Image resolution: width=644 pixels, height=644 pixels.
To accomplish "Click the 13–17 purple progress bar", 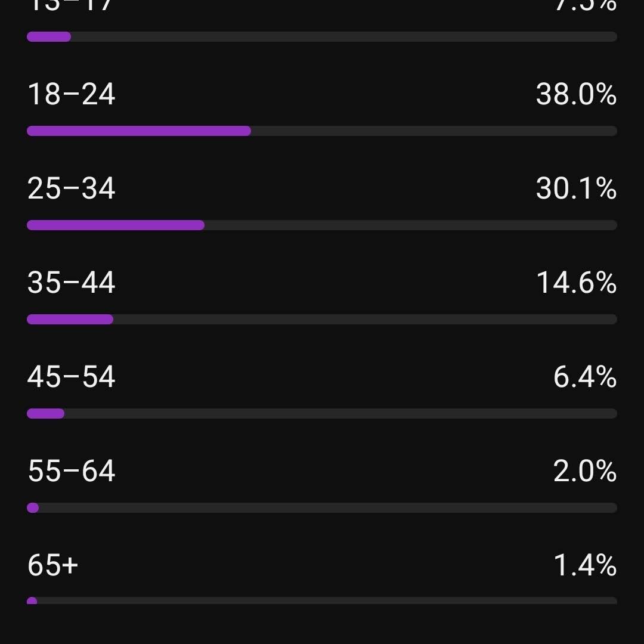I will pyautogui.click(x=49, y=37).
